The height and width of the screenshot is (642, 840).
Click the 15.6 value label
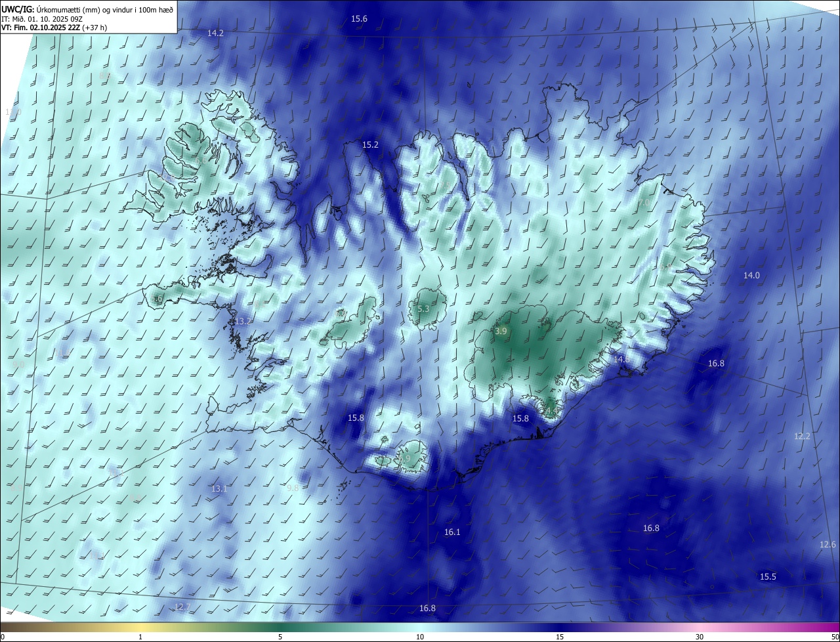coord(359,19)
